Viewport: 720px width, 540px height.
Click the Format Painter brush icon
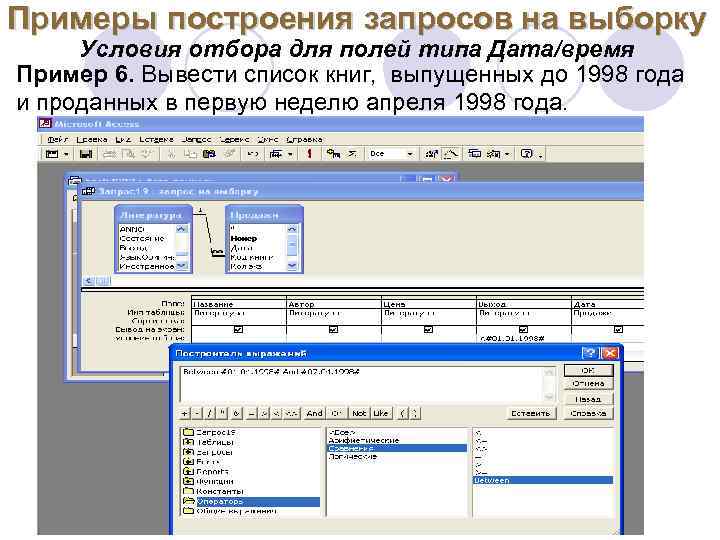click(x=229, y=154)
